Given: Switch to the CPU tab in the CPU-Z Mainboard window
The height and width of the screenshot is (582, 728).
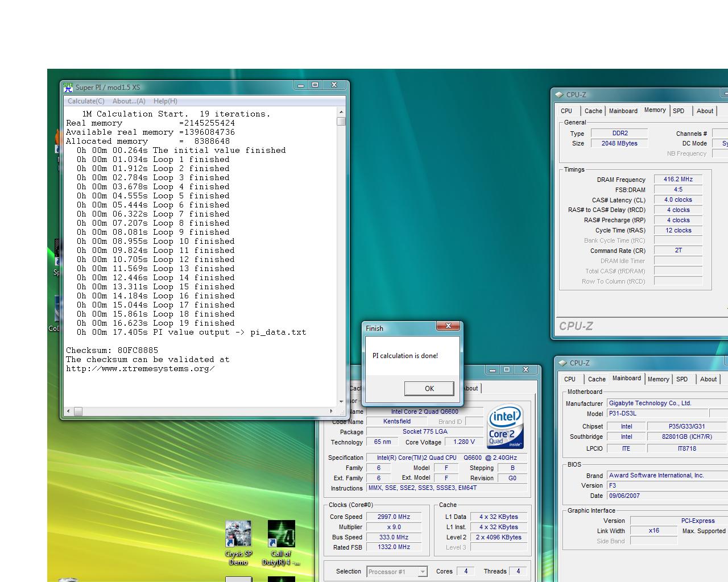Looking at the screenshot, I should click(x=570, y=379).
